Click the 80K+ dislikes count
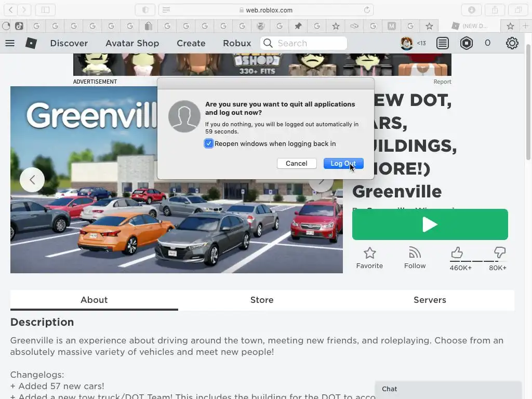The image size is (532, 399). point(498,268)
